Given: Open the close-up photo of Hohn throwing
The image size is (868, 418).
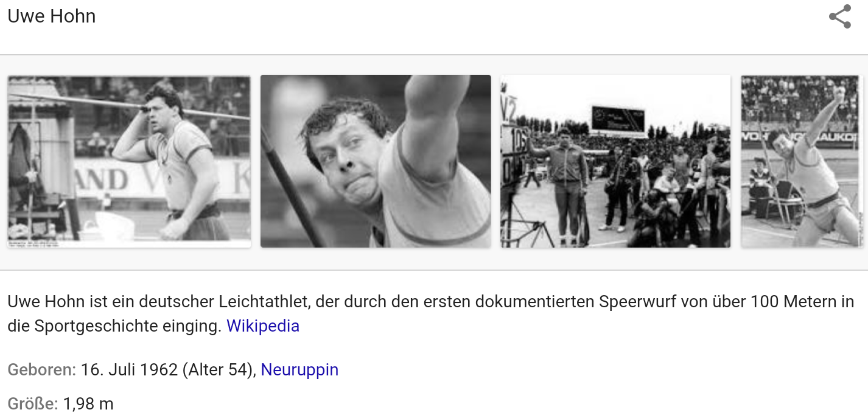Looking at the screenshot, I should 376,161.
